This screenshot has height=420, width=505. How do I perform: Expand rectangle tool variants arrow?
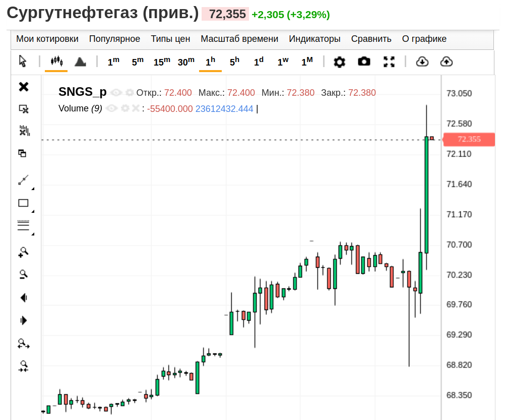click(33, 212)
